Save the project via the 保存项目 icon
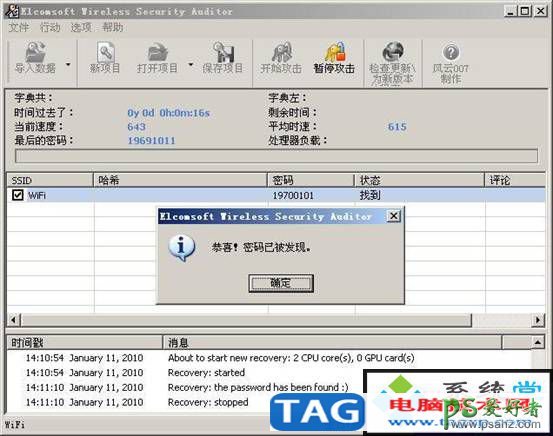Viewport: 553px width, 436px height. pyautogui.click(x=223, y=52)
